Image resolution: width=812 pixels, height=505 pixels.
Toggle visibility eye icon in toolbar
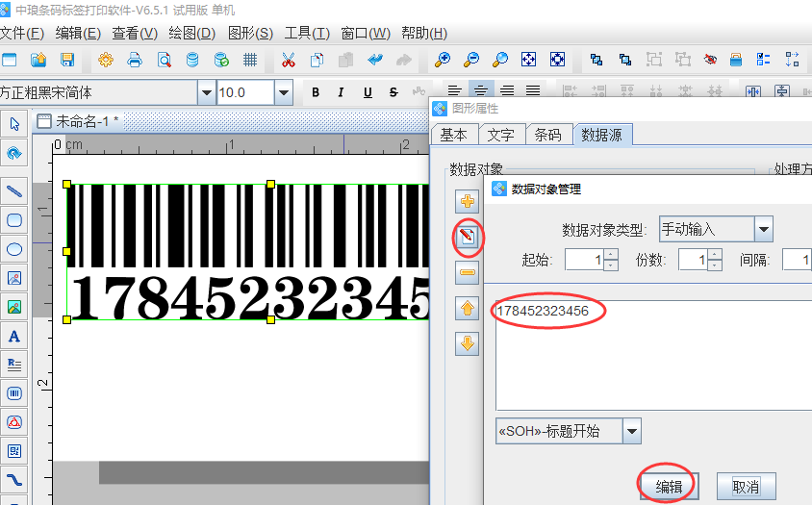click(710, 60)
